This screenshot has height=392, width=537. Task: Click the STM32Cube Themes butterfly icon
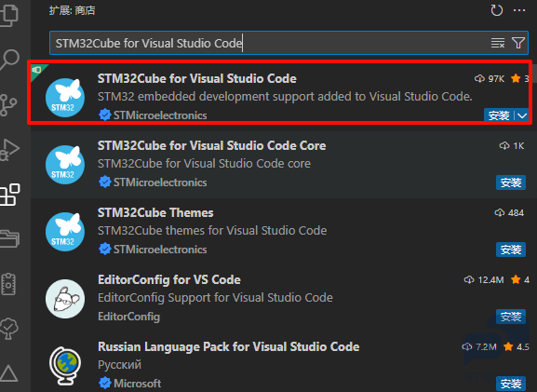click(65, 232)
